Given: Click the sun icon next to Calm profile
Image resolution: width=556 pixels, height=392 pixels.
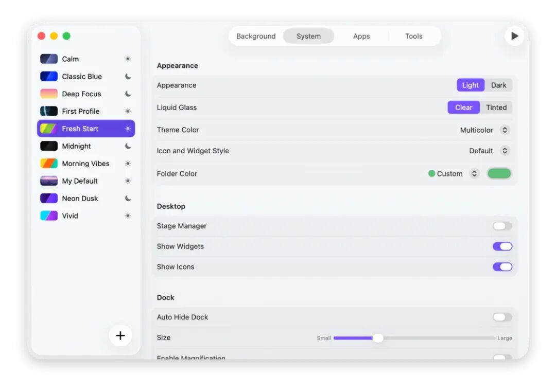Looking at the screenshot, I should coord(128,59).
